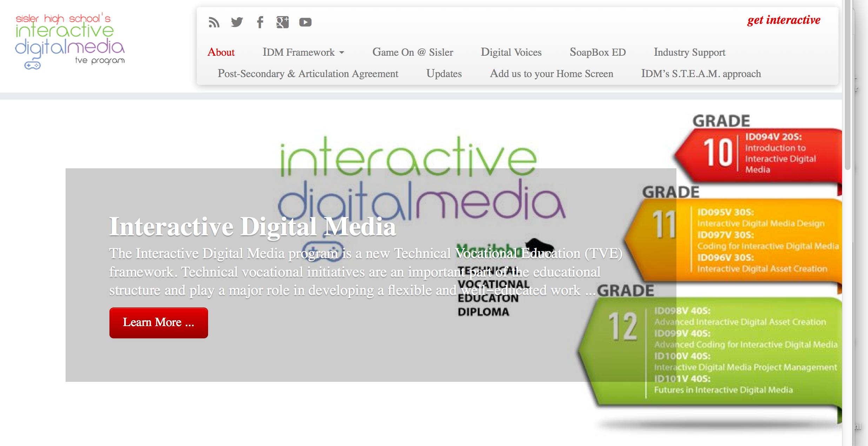
Task: Click the 'get interactive' tagline text
Action: pos(784,20)
